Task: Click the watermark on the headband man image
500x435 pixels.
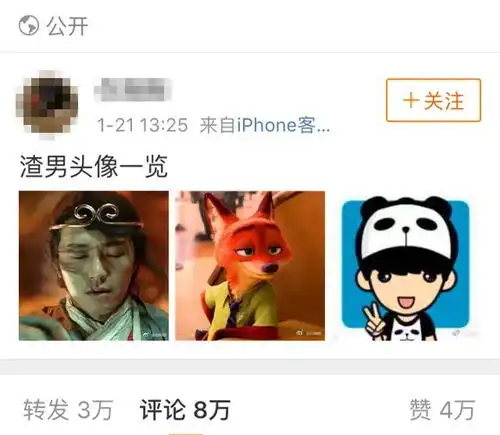Action: tap(153, 335)
